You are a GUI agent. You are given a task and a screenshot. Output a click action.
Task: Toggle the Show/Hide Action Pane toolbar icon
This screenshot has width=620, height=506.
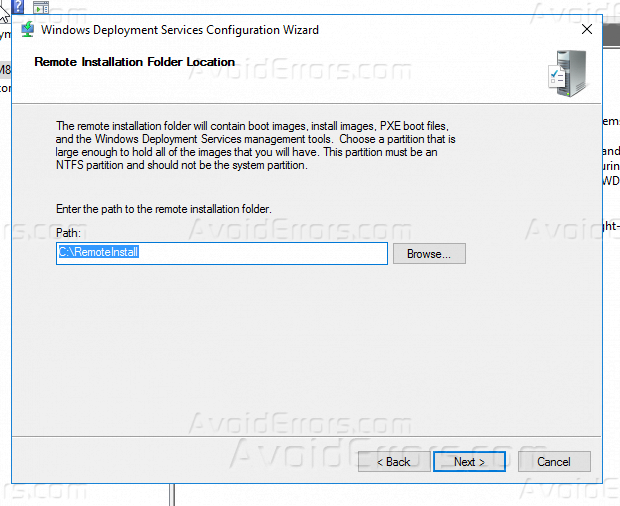(x=41, y=6)
